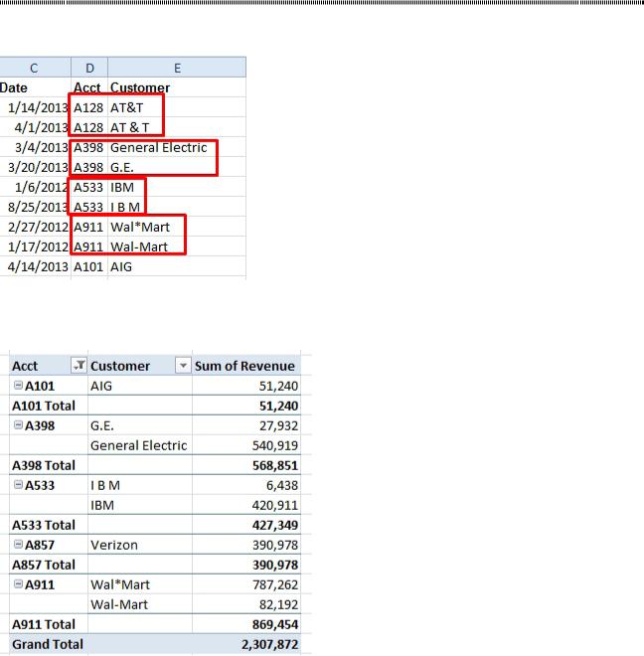644x656 pixels.
Task: Click the Customer header in source table
Action: pos(177,87)
